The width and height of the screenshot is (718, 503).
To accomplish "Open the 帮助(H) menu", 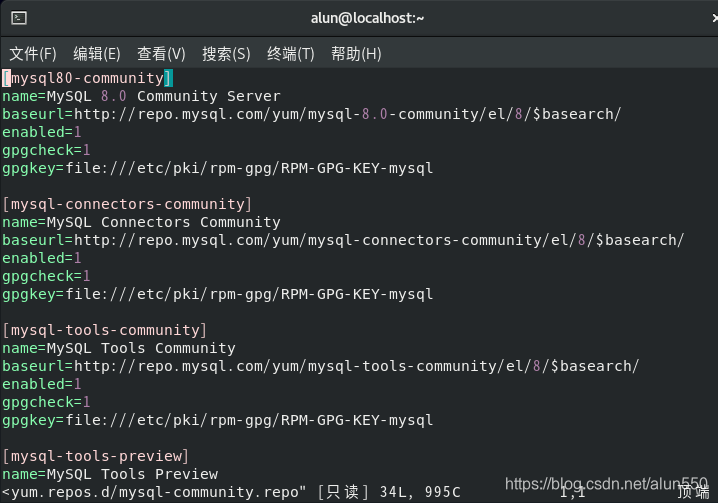I will (356, 54).
